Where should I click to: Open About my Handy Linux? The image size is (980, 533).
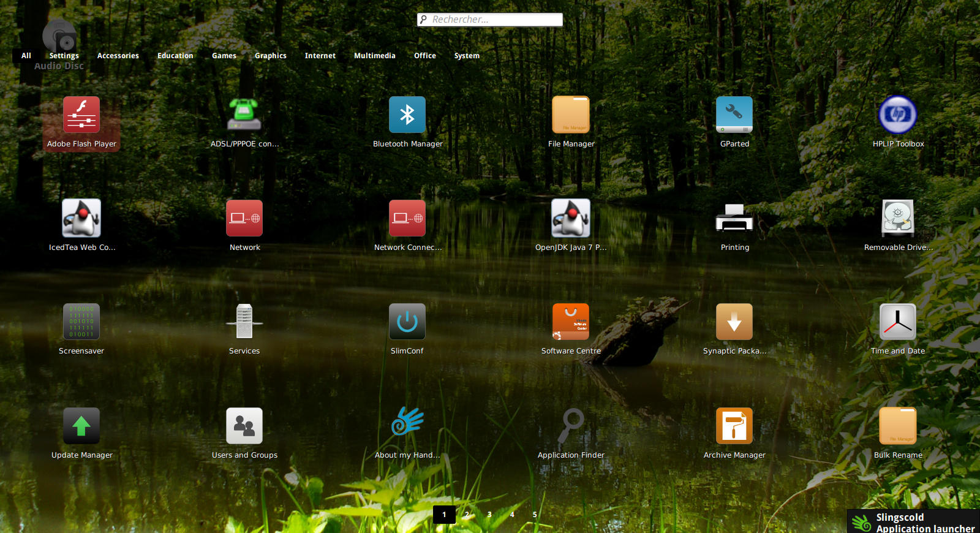(x=407, y=434)
